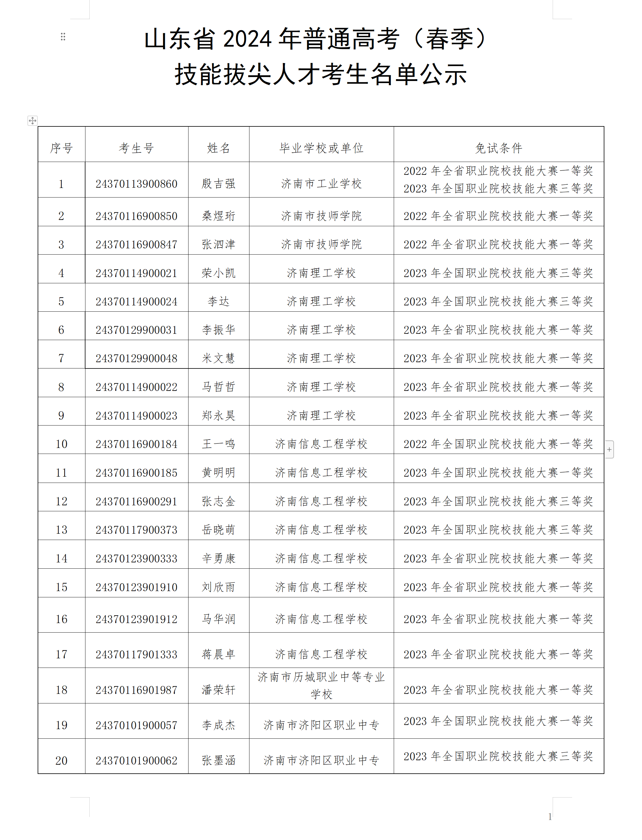Click exam number 24370101900057

click(137, 725)
